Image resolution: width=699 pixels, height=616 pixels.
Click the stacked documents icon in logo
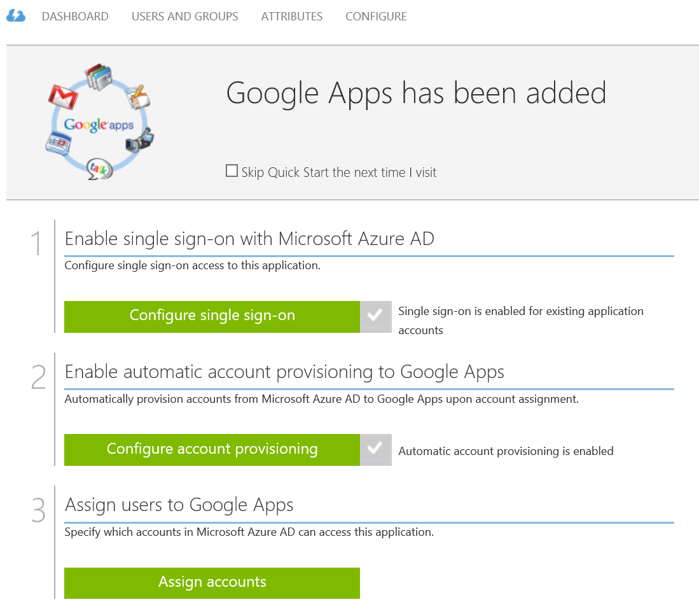click(x=98, y=76)
